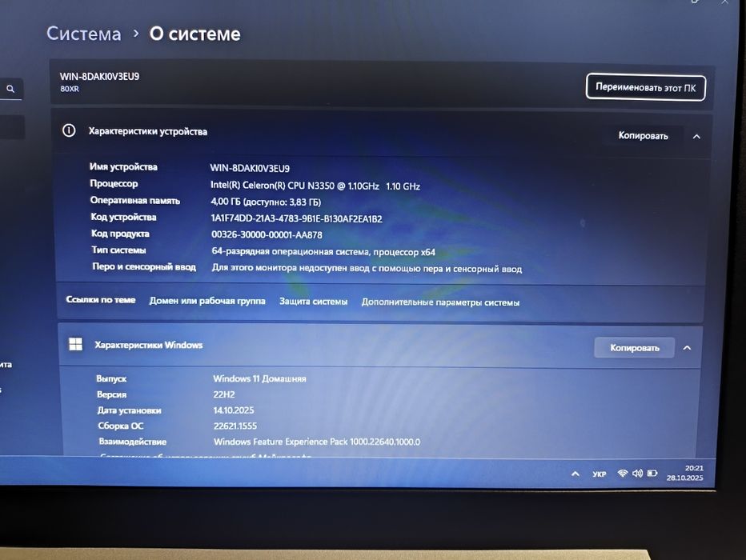Select 64-разрядная операционная система value

(323, 251)
